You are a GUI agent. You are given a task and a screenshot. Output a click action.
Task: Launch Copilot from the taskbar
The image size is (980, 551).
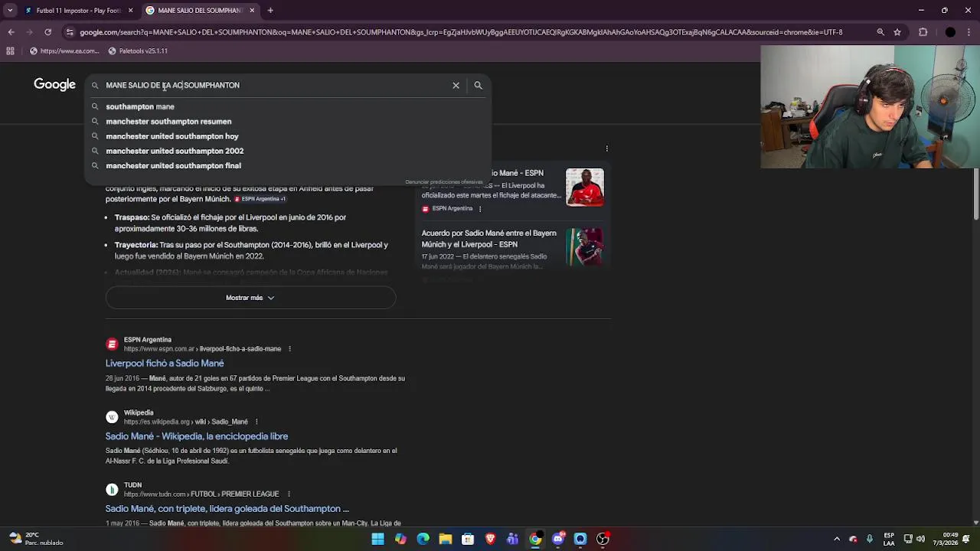(x=400, y=539)
